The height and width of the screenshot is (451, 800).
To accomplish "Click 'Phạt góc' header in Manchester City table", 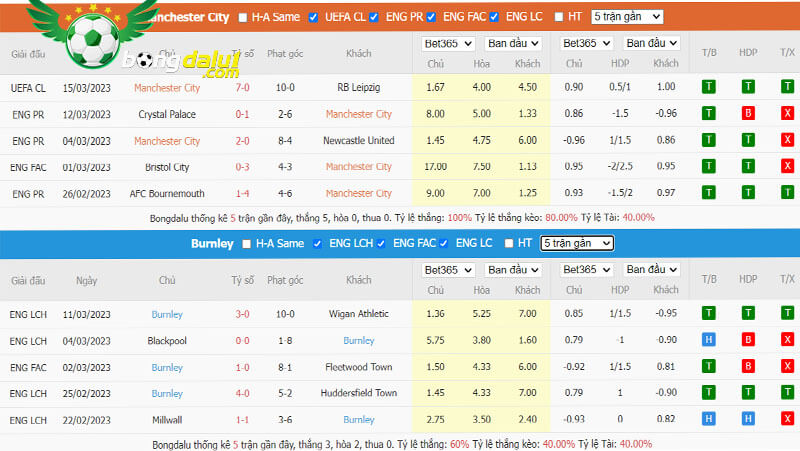I will [x=285, y=54].
